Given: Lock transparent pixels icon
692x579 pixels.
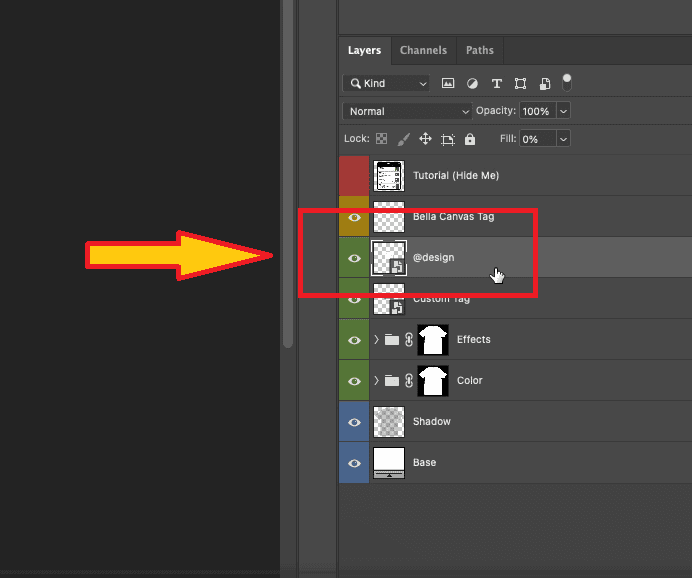Looking at the screenshot, I should click(x=381, y=139).
